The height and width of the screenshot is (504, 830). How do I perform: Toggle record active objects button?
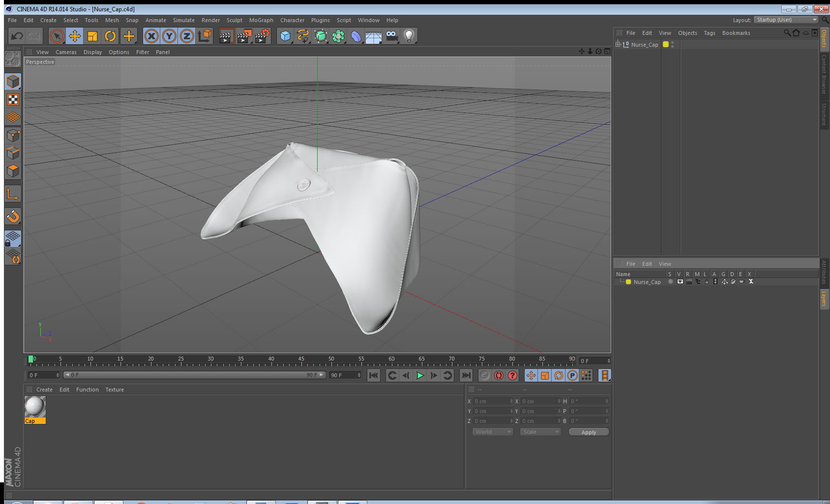tap(485, 376)
